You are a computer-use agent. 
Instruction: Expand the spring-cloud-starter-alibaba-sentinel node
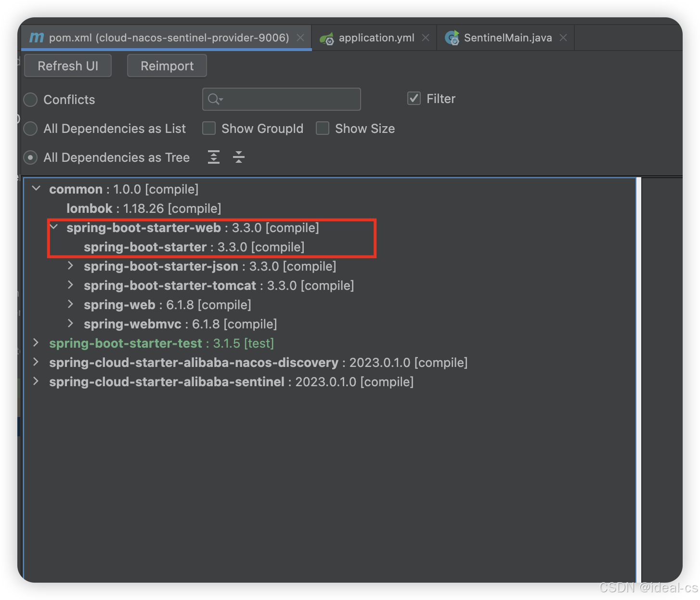pyautogui.click(x=36, y=381)
